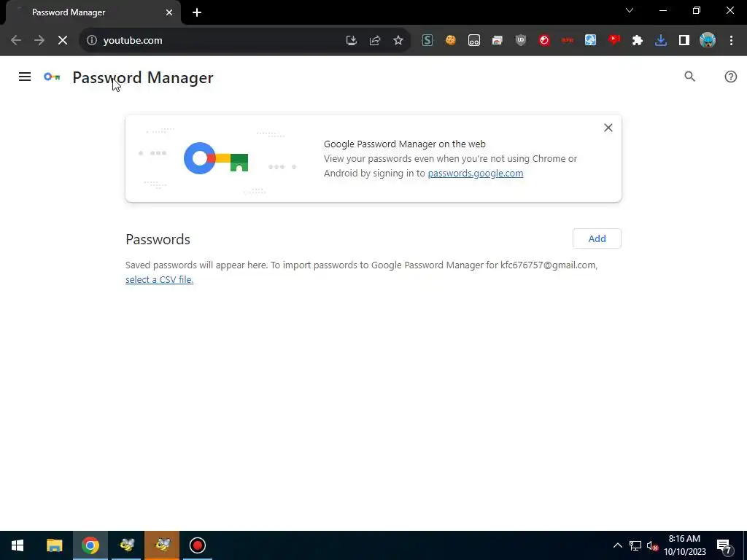Expand the tab search chevron

tap(630, 10)
